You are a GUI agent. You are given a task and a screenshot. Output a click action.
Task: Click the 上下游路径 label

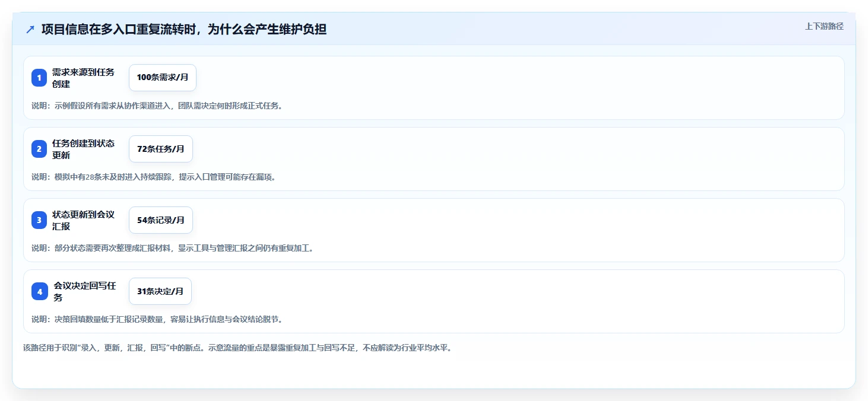click(x=824, y=26)
